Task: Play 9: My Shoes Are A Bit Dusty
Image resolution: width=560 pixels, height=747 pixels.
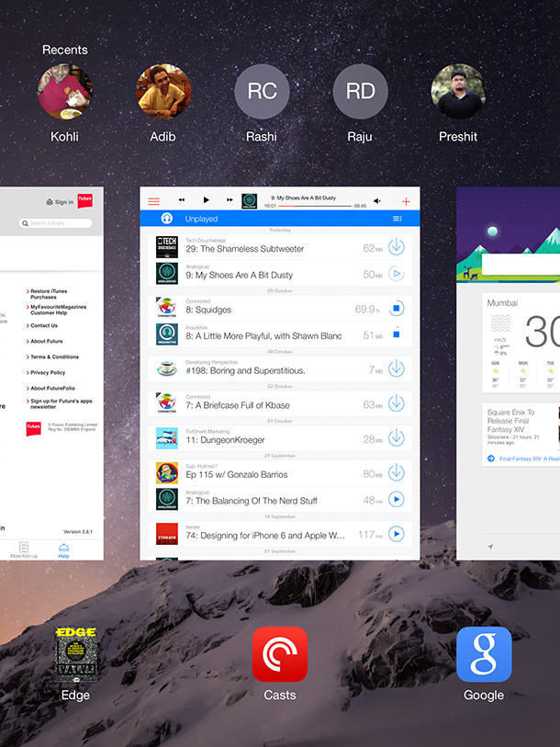Action: tap(397, 274)
